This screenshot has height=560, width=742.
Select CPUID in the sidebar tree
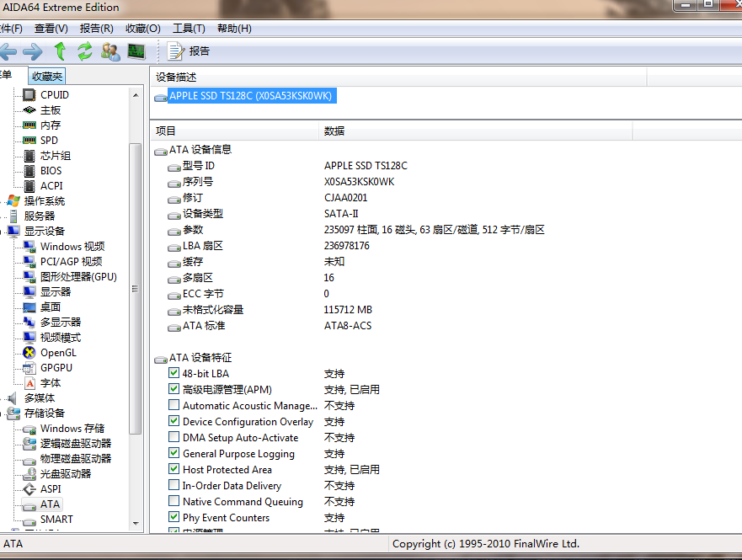(x=55, y=95)
